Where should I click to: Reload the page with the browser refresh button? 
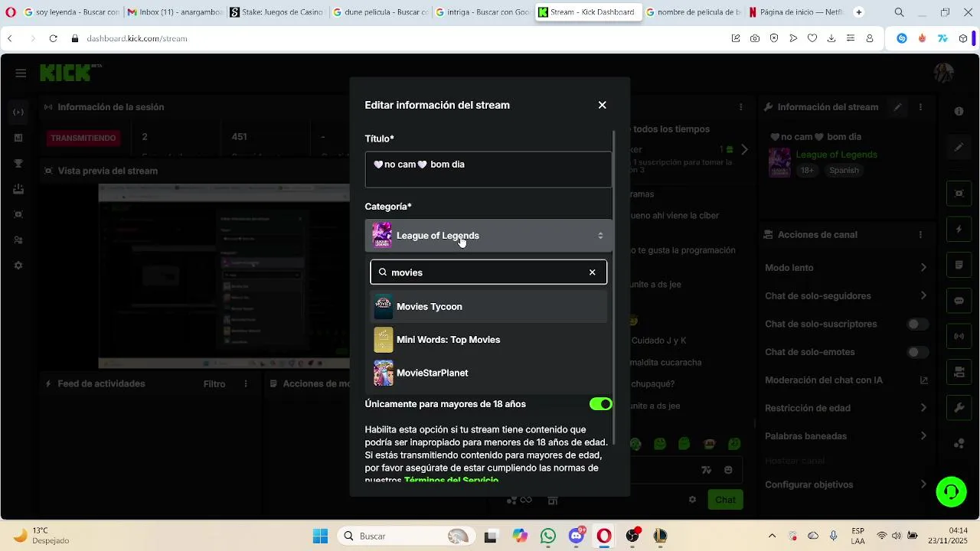53,38
